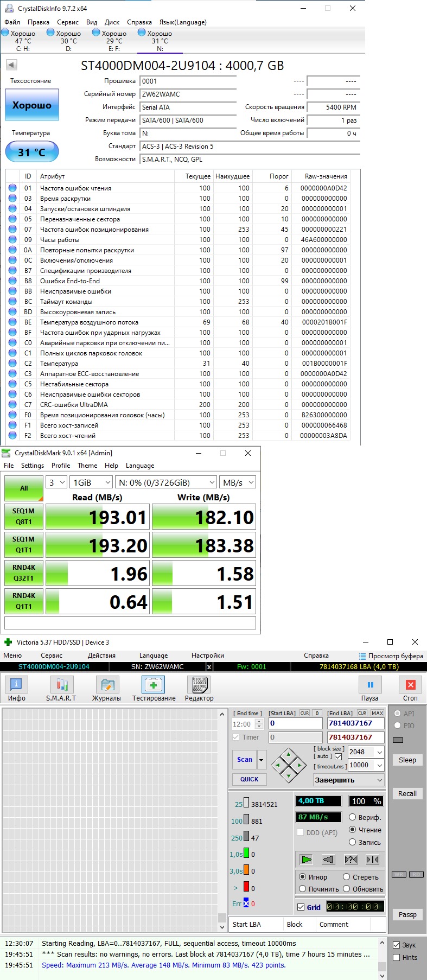
Task: Select disk N: status icon
Action: pos(142,33)
